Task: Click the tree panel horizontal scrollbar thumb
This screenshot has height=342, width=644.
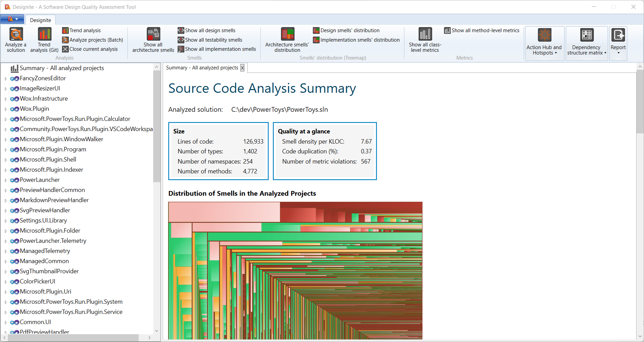Action: pos(73,338)
